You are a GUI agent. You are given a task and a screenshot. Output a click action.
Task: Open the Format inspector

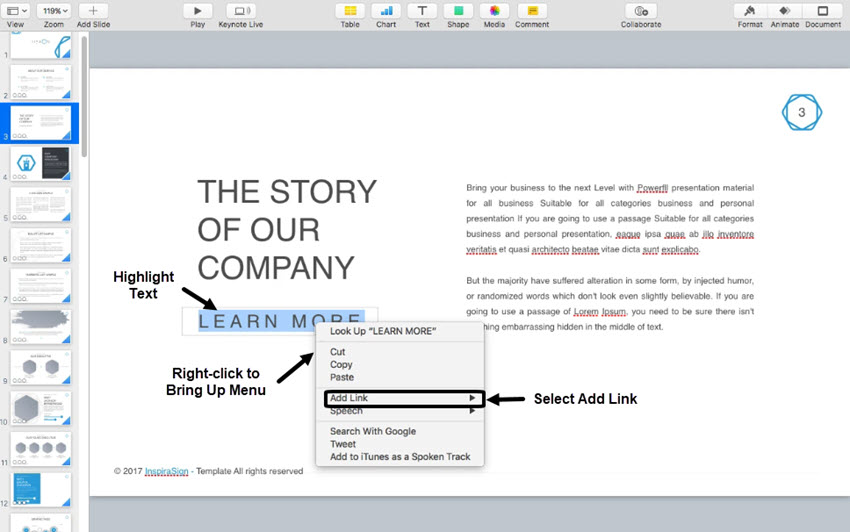click(750, 11)
